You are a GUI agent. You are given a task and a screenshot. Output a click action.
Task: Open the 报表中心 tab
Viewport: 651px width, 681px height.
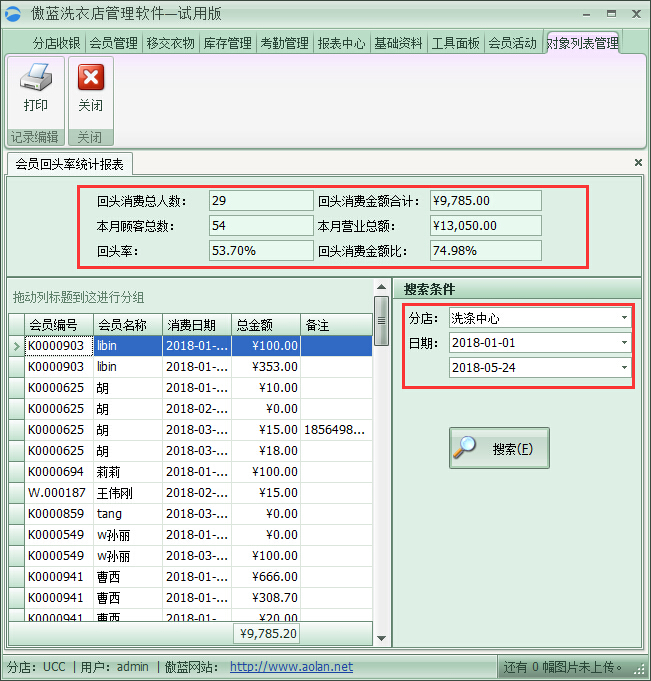341,43
